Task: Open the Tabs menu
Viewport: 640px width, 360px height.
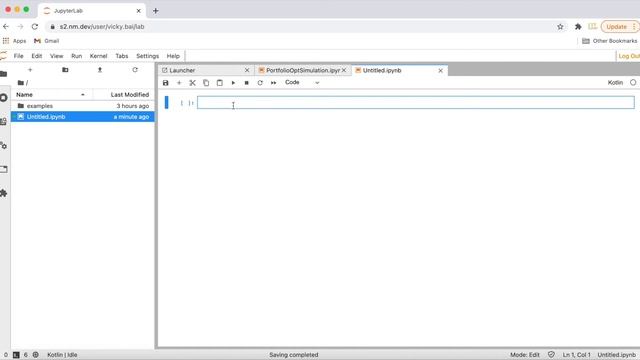Action: pos(122,56)
